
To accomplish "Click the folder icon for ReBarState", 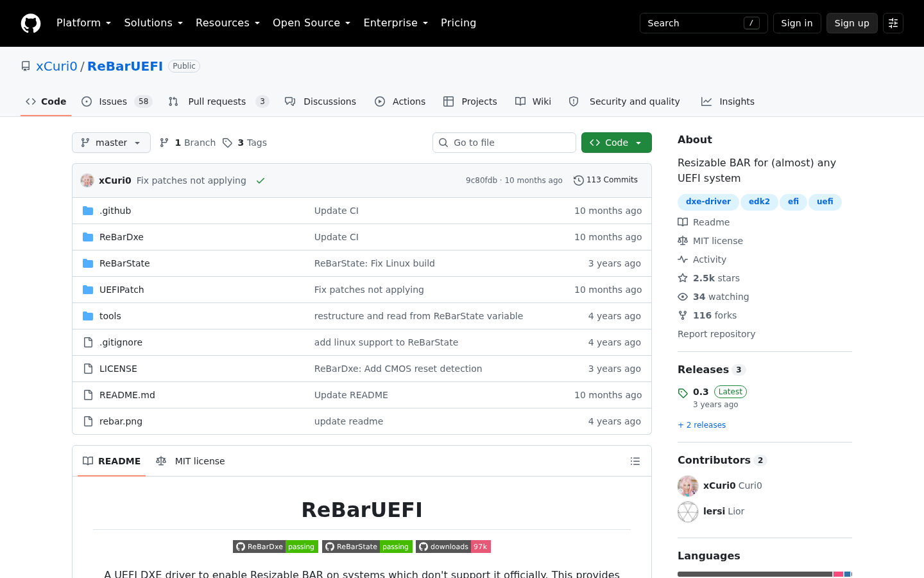I will [x=88, y=263].
